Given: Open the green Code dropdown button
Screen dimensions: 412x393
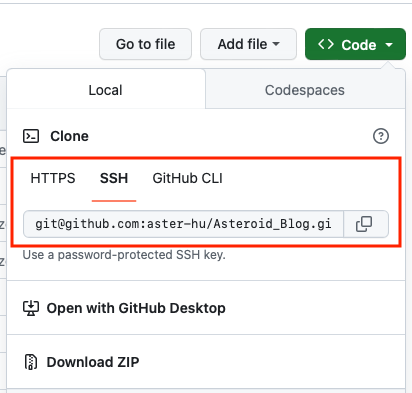Looking at the screenshot, I should click(355, 44).
